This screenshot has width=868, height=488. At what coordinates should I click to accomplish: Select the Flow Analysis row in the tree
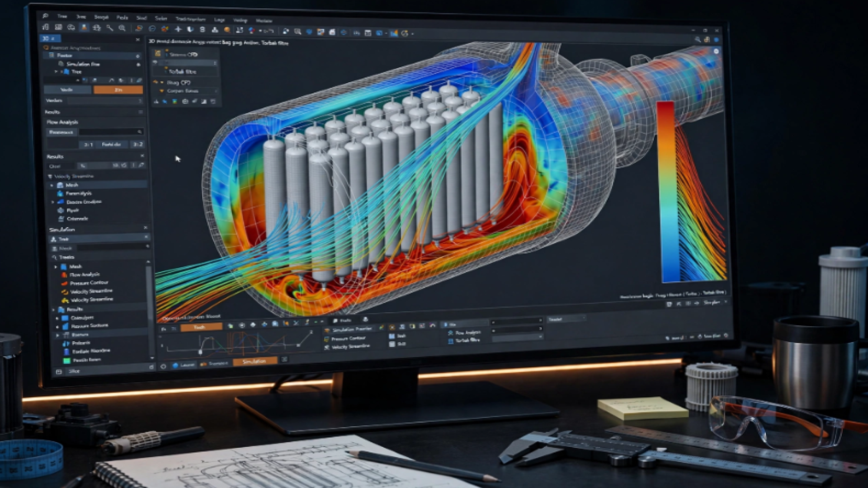(85, 275)
